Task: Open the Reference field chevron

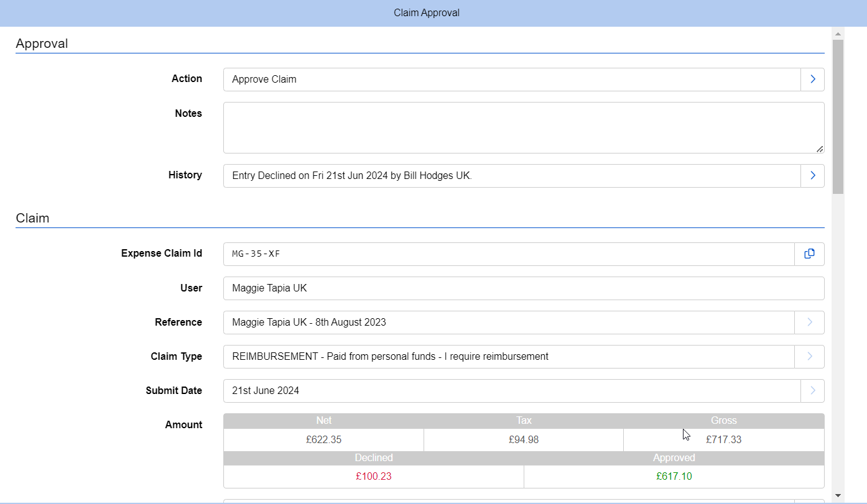Action: pos(809,322)
